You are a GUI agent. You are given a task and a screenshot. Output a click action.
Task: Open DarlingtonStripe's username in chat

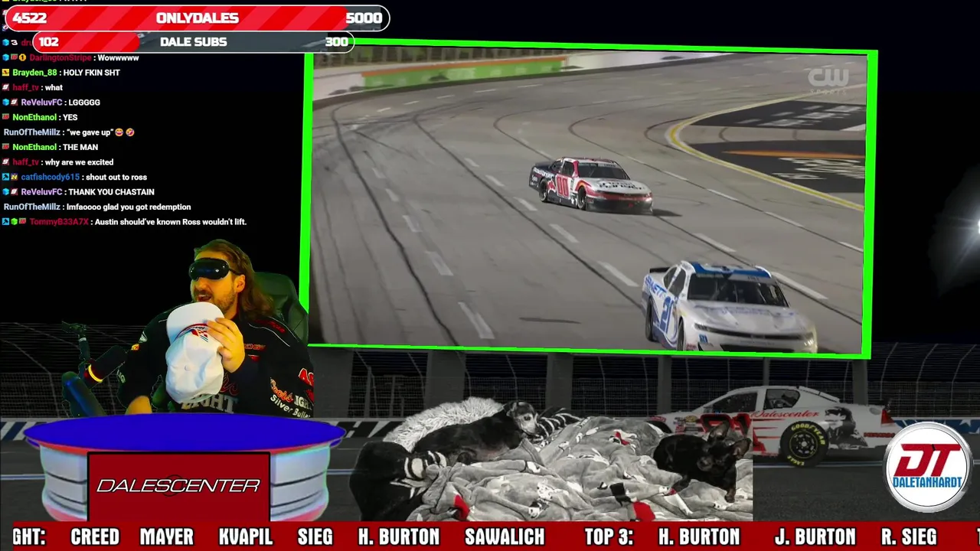(60, 58)
